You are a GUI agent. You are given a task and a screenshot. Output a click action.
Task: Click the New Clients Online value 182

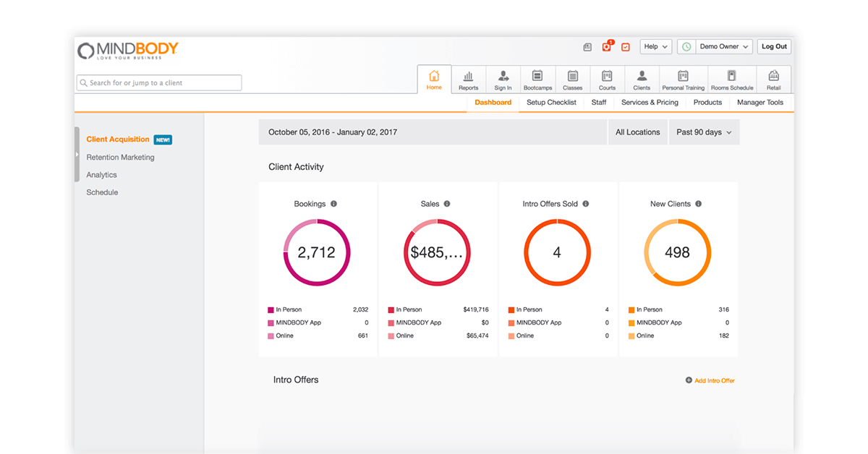pyautogui.click(x=723, y=336)
